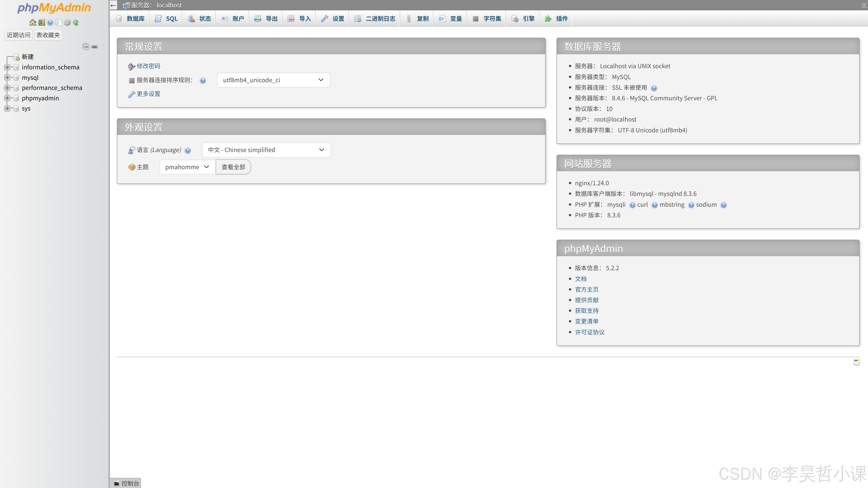Image resolution: width=868 pixels, height=488 pixels.
Task: Click help icon after mysqli extension
Action: coord(632,205)
